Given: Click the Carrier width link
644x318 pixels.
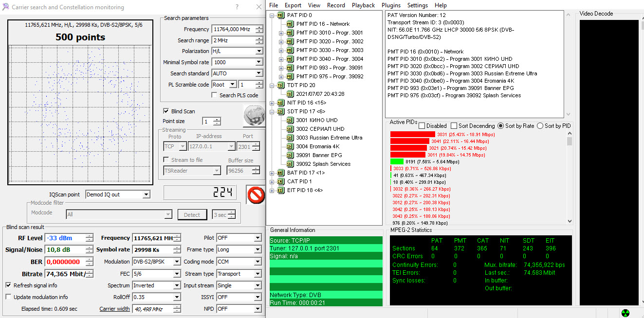Looking at the screenshot, I should coord(115,309).
